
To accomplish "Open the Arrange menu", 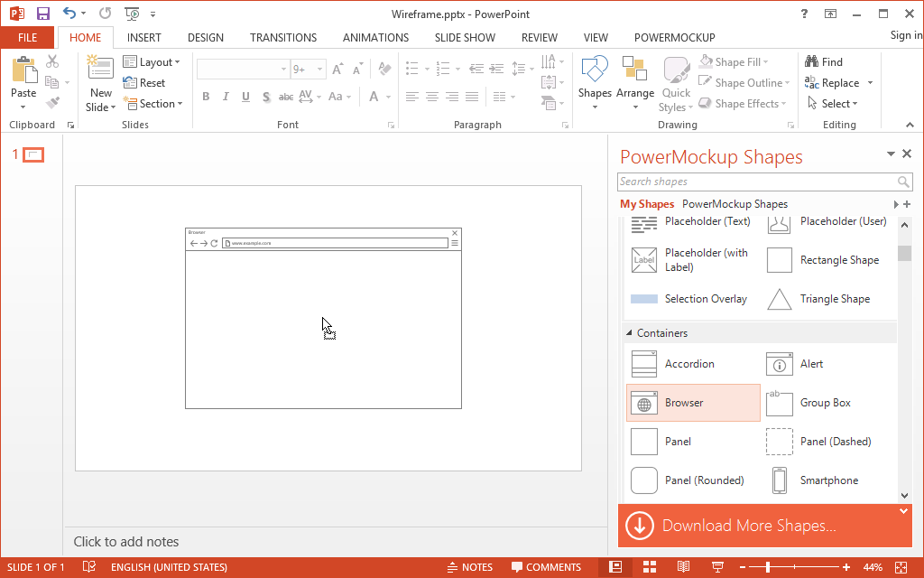I will coord(634,82).
